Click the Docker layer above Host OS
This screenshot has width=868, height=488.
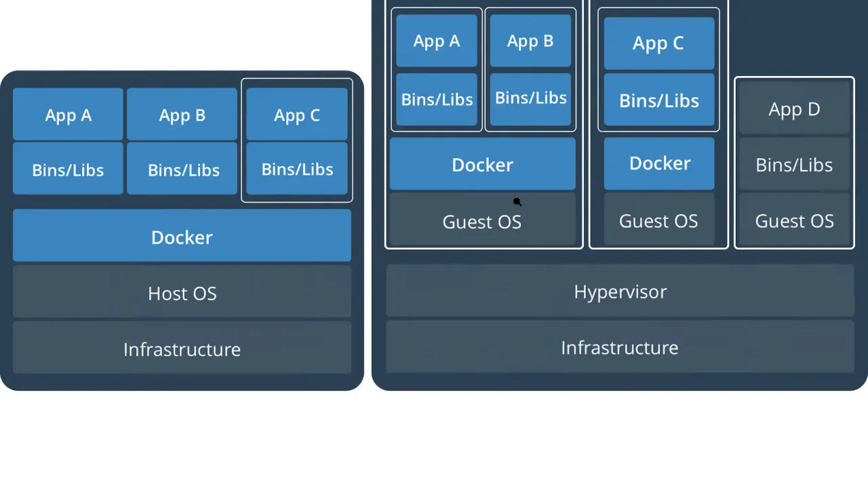pos(182,236)
